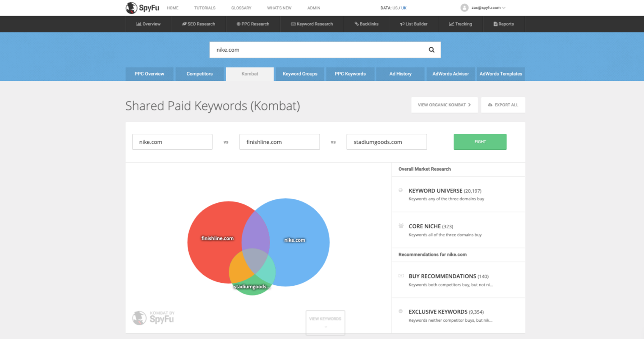Switch to the AdWords Templates tab
The image size is (644, 339).
click(x=501, y=74)
